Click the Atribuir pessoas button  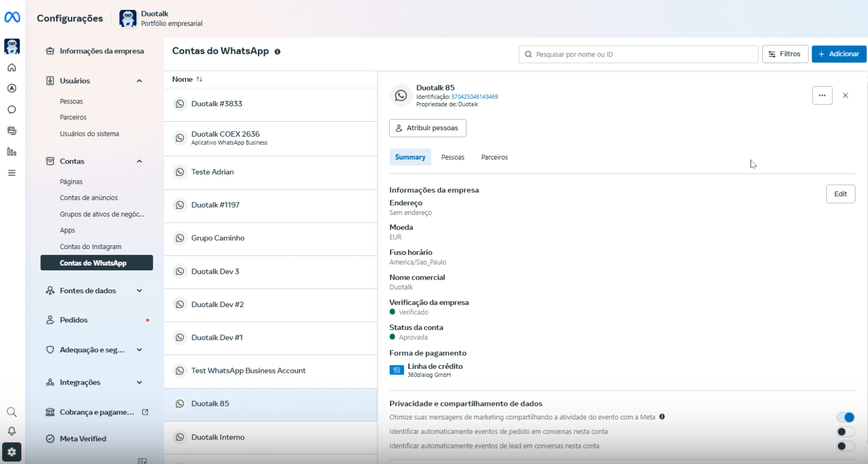click(428, 128)
